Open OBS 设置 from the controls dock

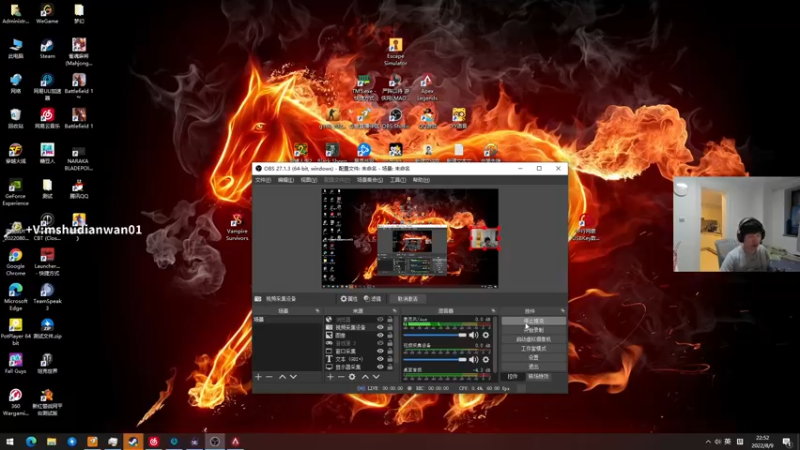click(534, 358)
